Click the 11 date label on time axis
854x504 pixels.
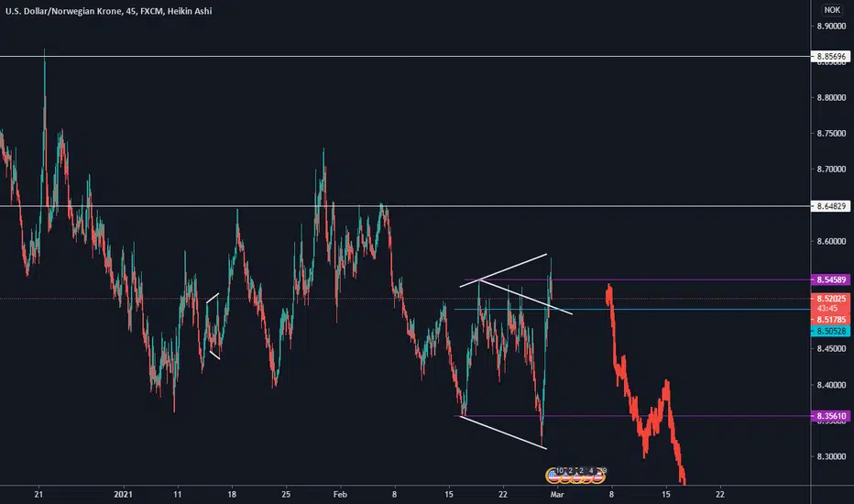click(177, 494)
